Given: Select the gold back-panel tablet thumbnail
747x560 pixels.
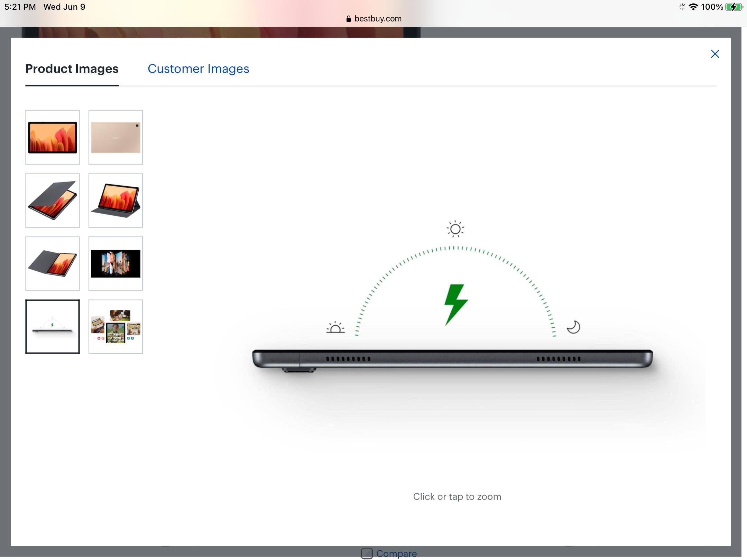Looking at the screenshot, I should tap(116, 137).
